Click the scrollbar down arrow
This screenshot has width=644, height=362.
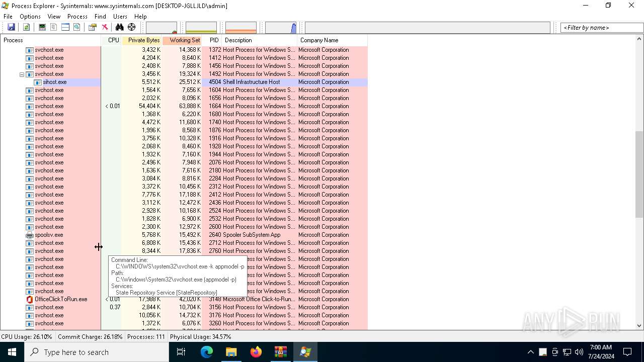point(639,326)
